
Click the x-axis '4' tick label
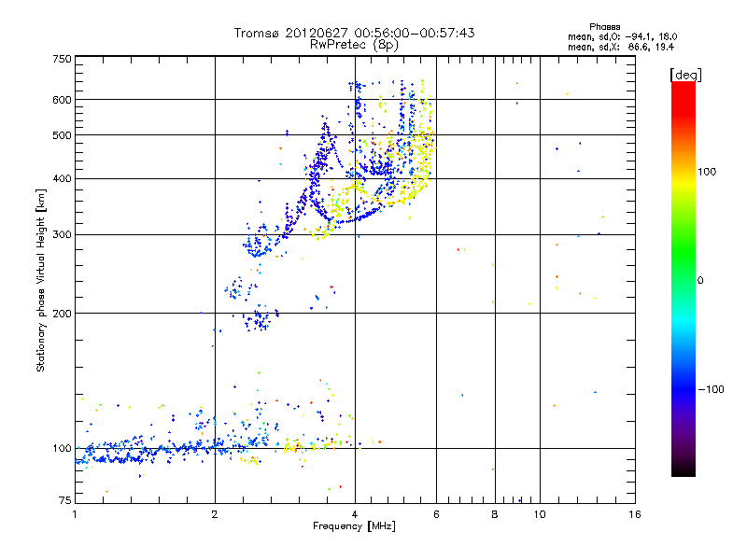tap(355, 514)
